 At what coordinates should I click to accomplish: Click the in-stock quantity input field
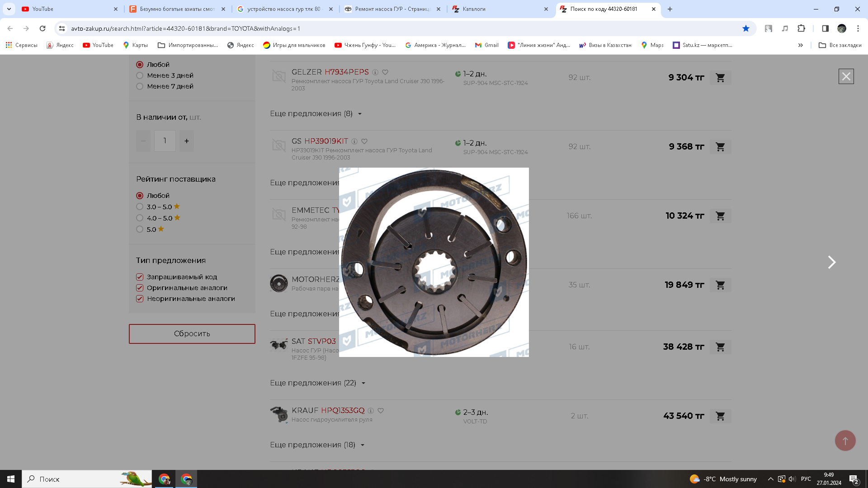point(165,141)
